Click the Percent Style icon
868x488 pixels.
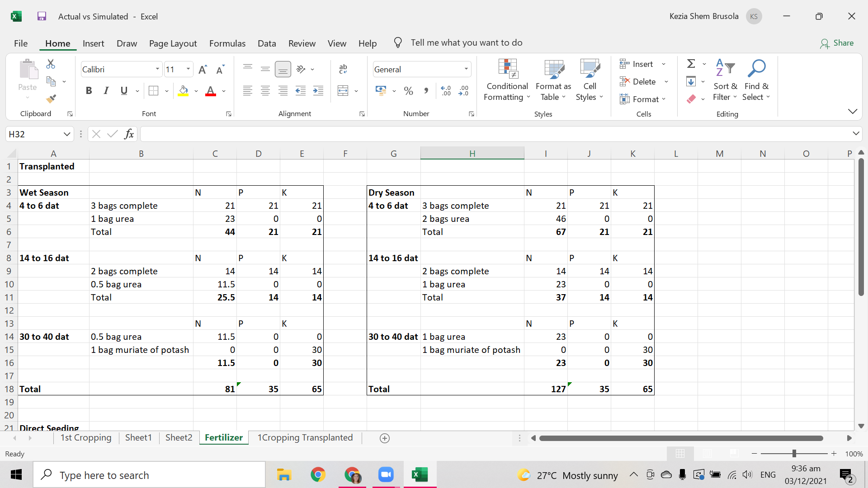(x=409, y=91)
